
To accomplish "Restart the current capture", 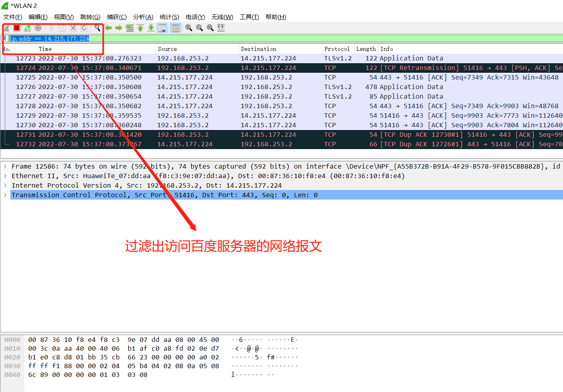I will (x=27, y=28).
